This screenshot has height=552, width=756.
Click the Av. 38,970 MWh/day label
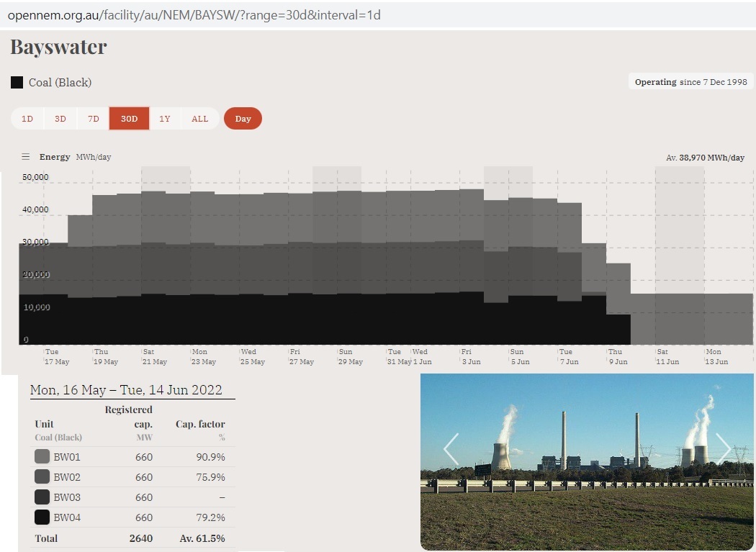[705, 158]
